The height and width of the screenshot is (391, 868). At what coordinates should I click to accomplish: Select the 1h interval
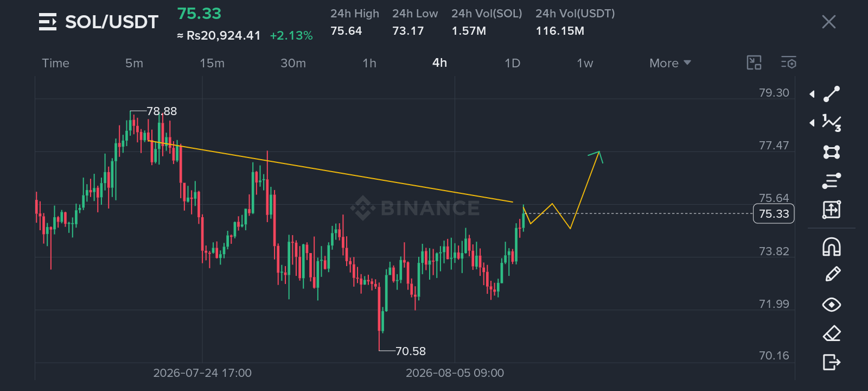369,63
